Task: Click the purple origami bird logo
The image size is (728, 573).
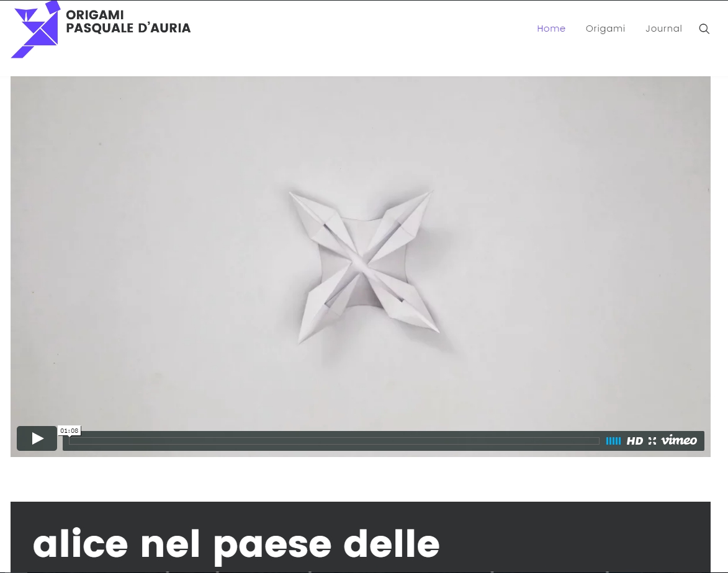Action: click(36, 29)
